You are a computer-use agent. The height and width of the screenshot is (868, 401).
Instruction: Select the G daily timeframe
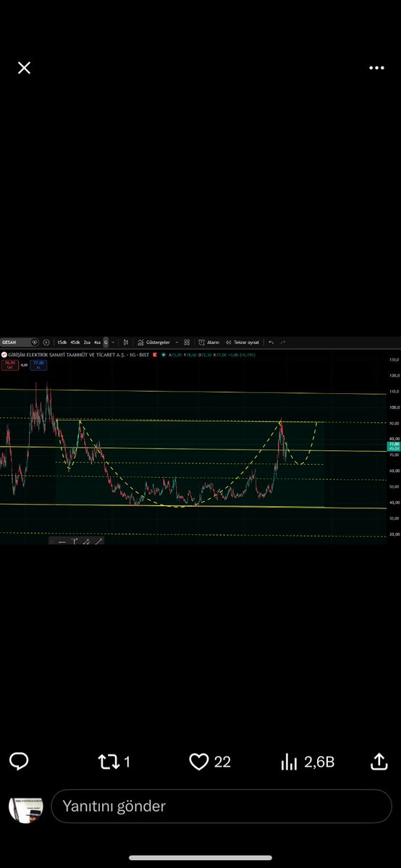105,342
